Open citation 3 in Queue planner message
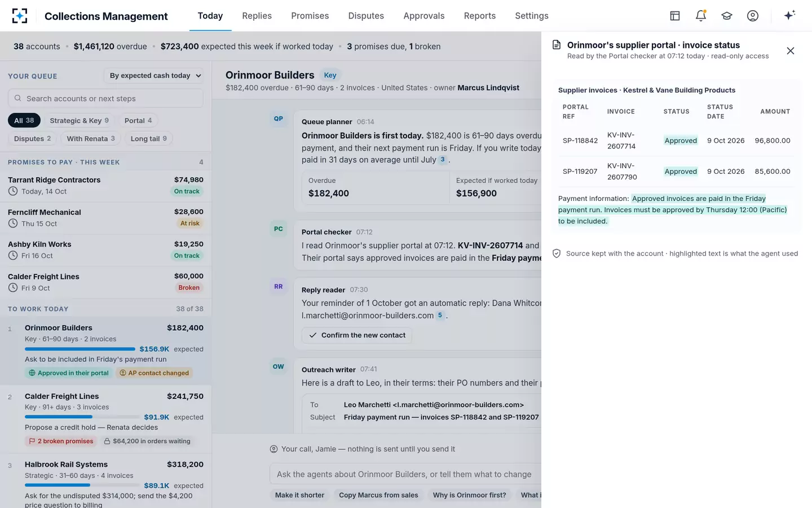This screenshot has width=812, height=508. tap(443, 160)
